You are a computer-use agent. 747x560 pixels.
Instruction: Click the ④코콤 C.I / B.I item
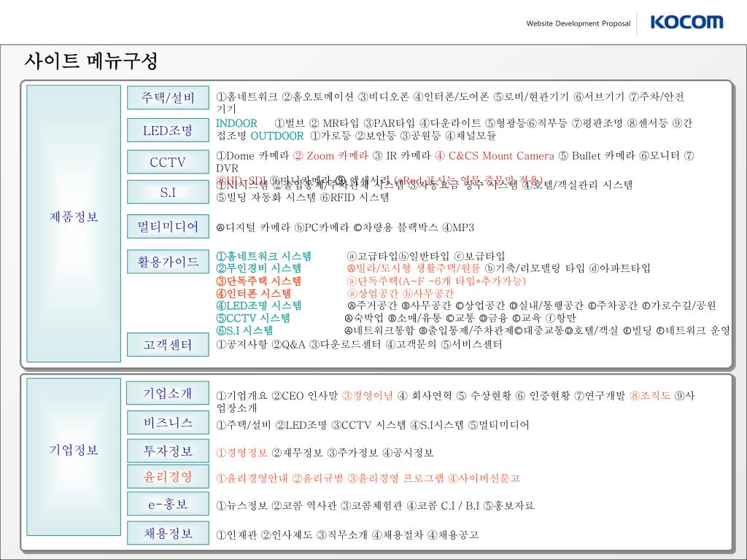click(x=443, y=506)
